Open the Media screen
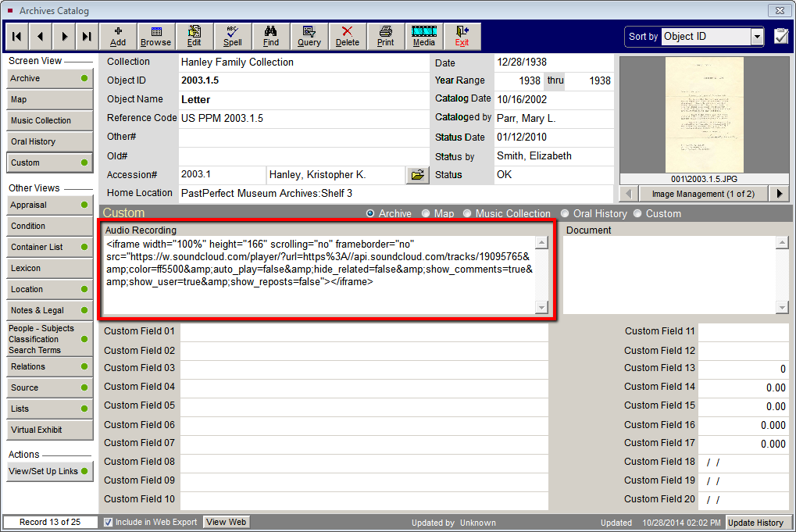This screenshot has height=532, width=796. 423,36
